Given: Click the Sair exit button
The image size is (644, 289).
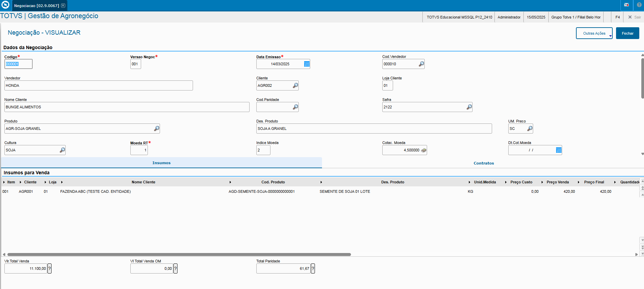Looking at the screenshot, I should 635,17.
